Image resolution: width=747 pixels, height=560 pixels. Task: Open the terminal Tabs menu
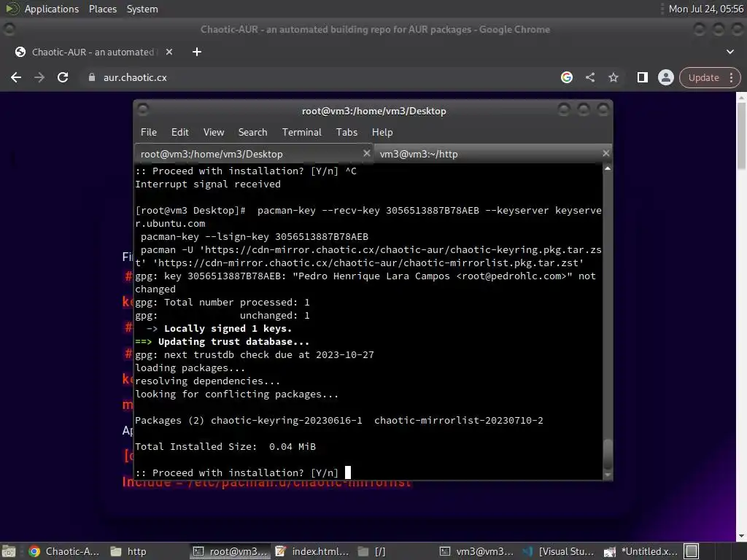point(347,133)
